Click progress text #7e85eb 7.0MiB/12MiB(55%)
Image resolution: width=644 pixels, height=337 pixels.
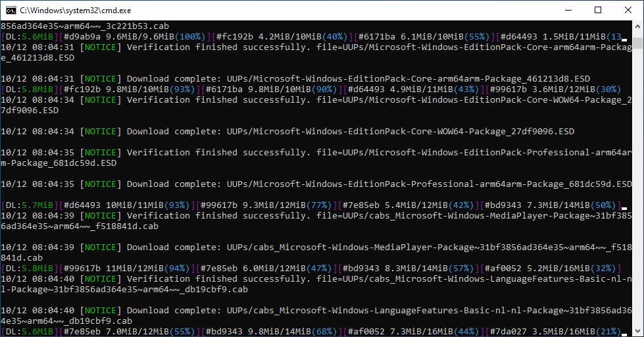[x=129, y=331]
